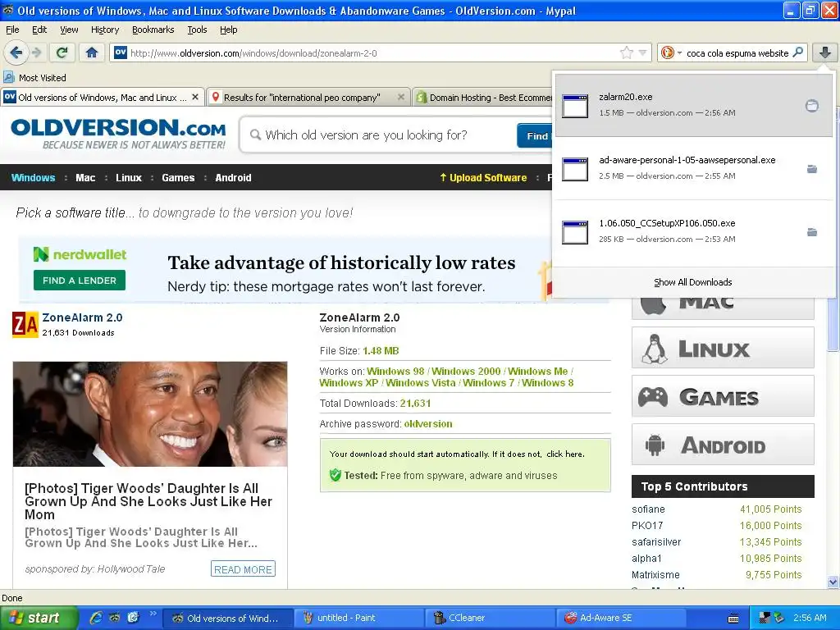The image size is (840, 630).
Task: Click the FIND A LENDER ad button
Action: coord(80,281)
